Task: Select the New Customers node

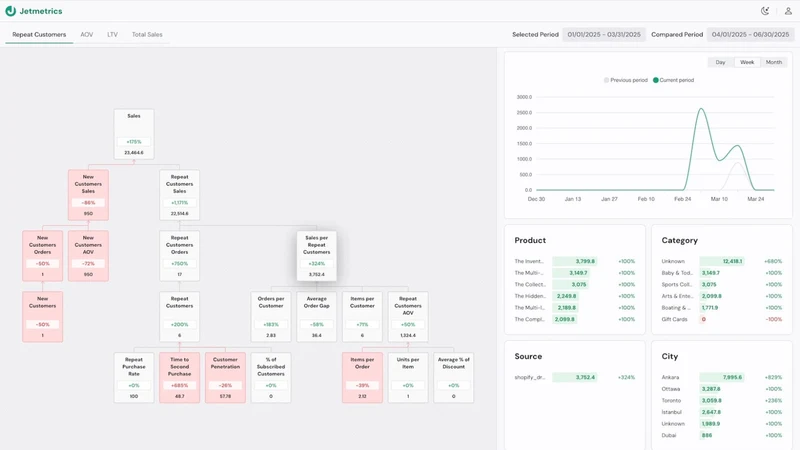Action: pos(42,316)
